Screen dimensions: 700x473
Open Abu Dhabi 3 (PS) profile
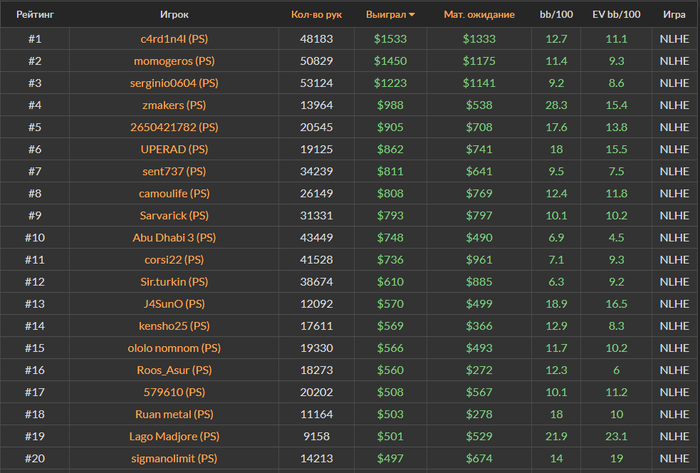tap(174, 237)
